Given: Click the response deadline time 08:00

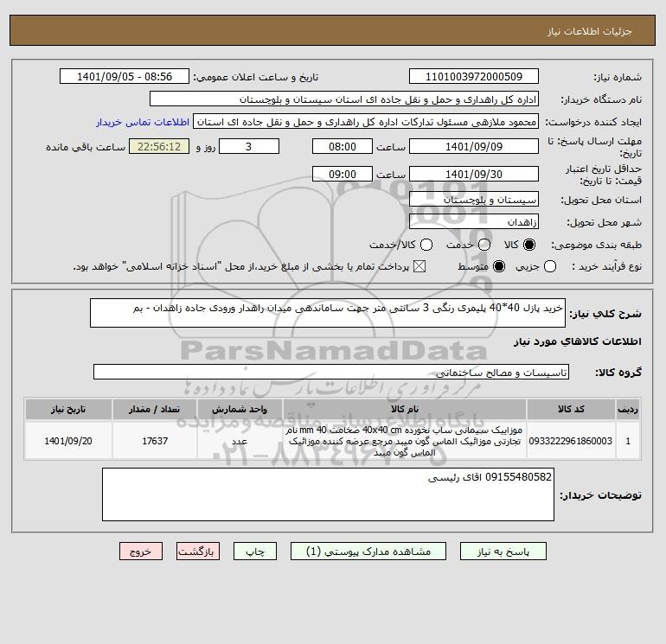Looking at the screenshot, I should click(343, 146).
